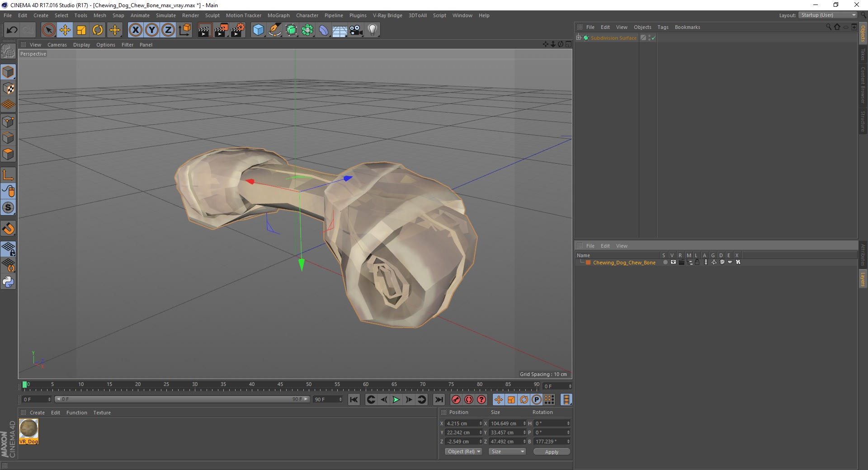Enable the Texture mode in the sidebar
Image resolution: width=868 pixels, height=470 pixels.
click(x=8, y=89)
